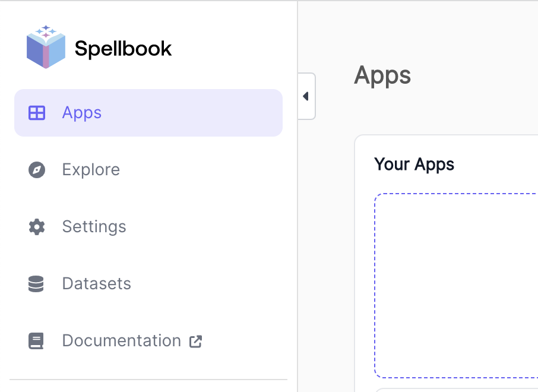Click the Apps grid icon in sidebar
The height and width of the screenshot is (392, 538).
coord(37,112)
